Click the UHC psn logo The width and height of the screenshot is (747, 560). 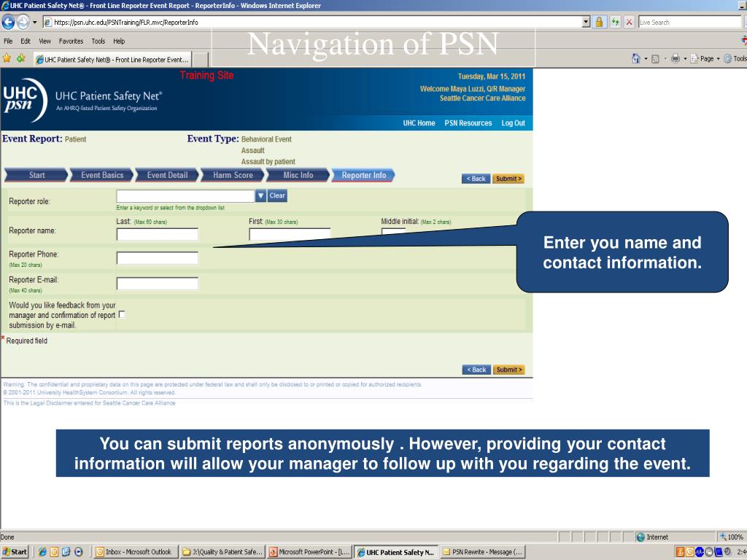tap(25, 99)
